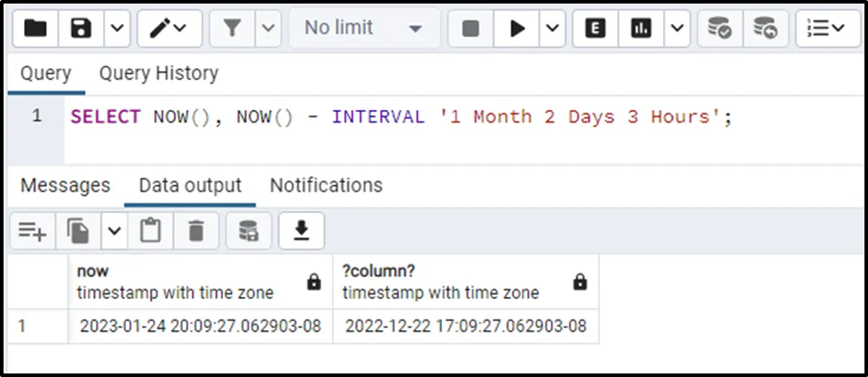Image resolution: width=868 pixels, height=377 pixels.
Task: Open the filter options dropdown arrow
Action: [269, 28]
